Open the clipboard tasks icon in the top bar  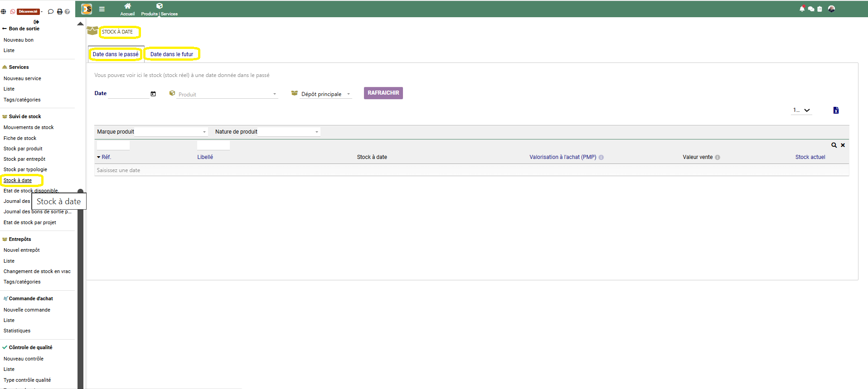(820, 9)
